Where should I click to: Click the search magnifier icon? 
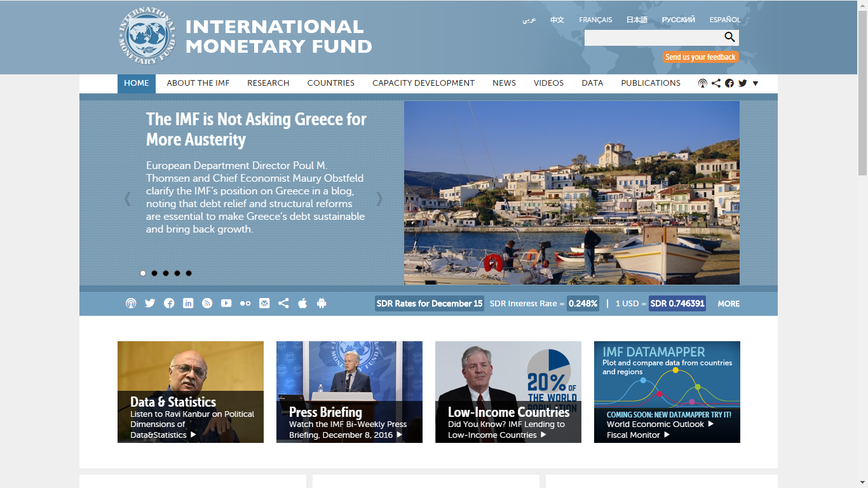click(x=729, y=37)
